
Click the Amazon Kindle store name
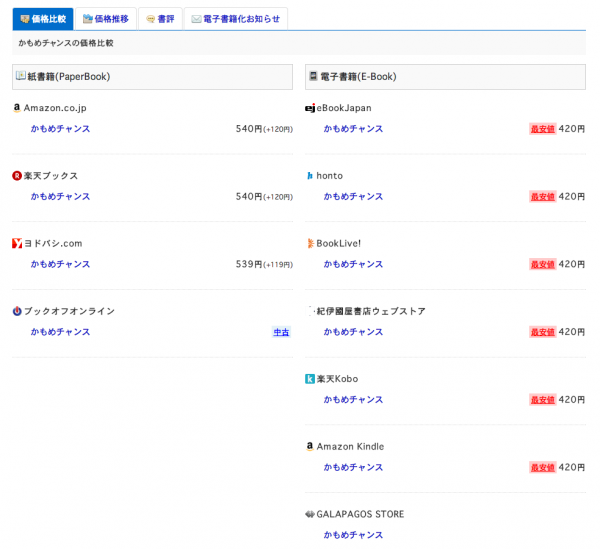pyautogui.click(x=350, y=446)
